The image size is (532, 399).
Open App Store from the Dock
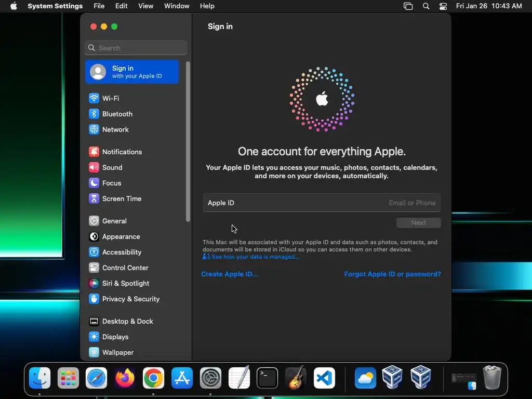(182, 378)
